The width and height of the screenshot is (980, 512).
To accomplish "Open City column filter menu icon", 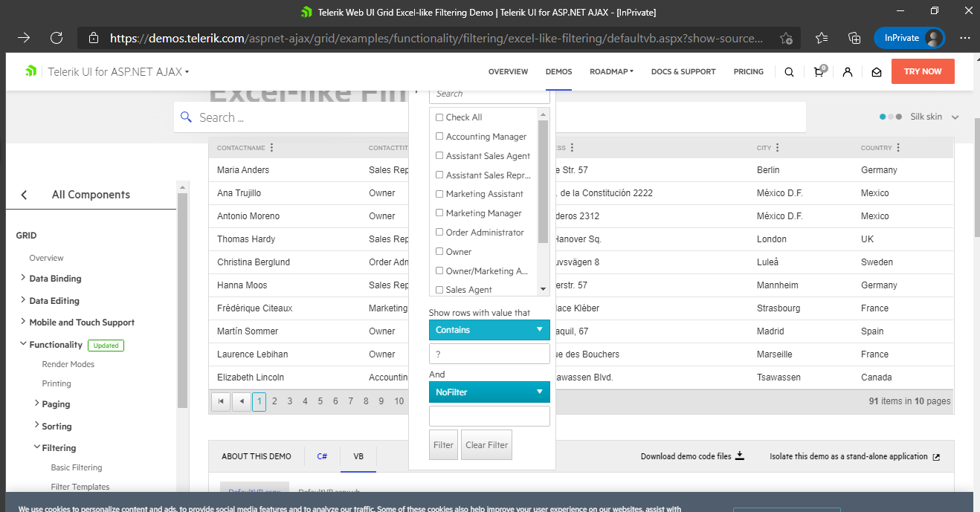I will [777, 148].
